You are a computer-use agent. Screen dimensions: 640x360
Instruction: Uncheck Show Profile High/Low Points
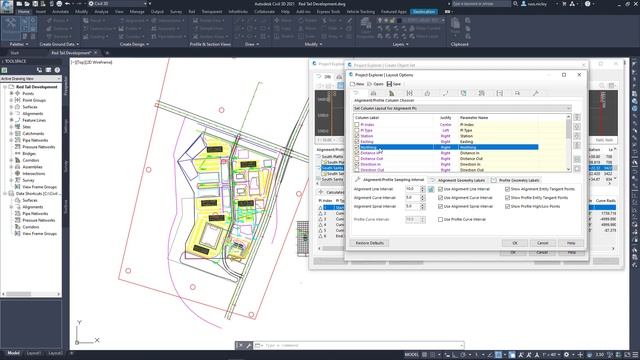[x=507, y=207]
